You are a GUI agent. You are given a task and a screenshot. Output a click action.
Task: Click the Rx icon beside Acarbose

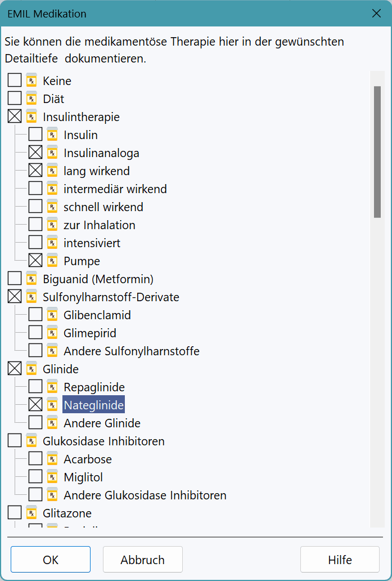(52, 459)
